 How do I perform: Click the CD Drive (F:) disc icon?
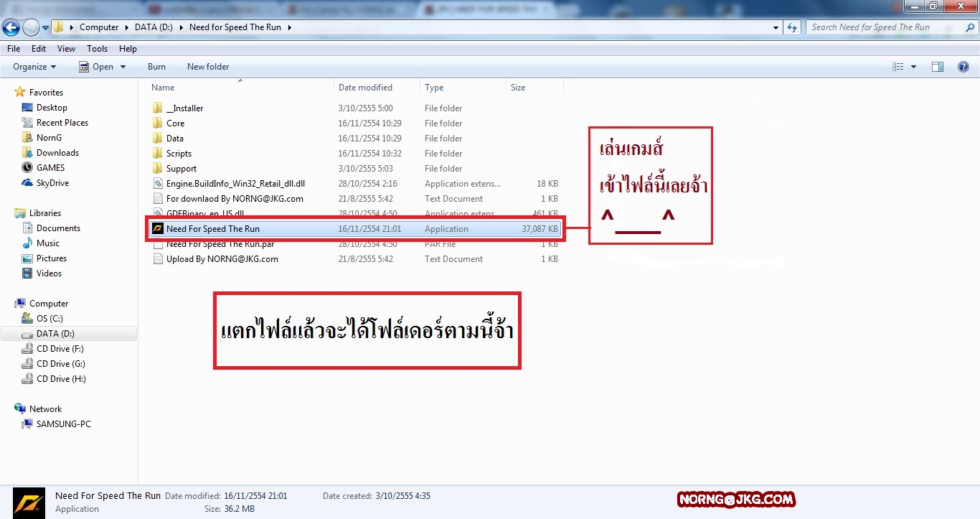(x=27, y=349)
